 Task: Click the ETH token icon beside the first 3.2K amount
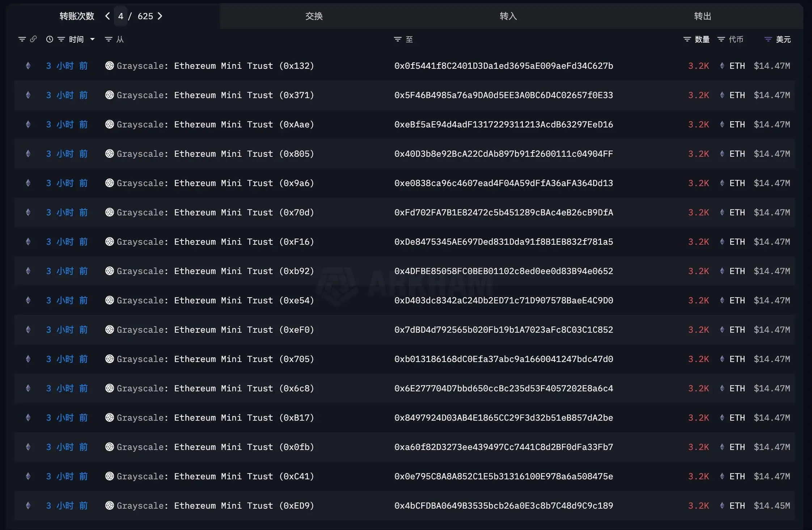click(x=722, y=66)
